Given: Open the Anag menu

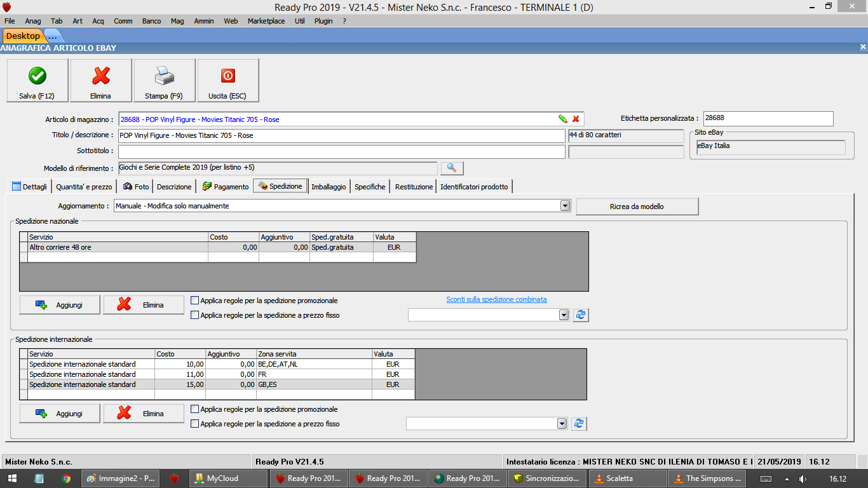Looking at the screenshot, I should click(33, 21).
